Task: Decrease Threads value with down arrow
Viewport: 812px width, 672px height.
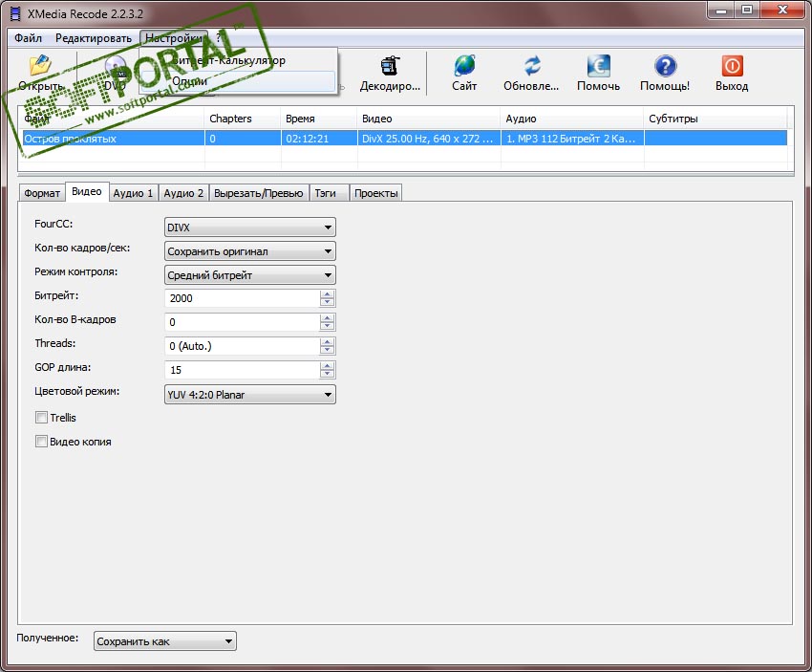Action: (x=328, y=350)
